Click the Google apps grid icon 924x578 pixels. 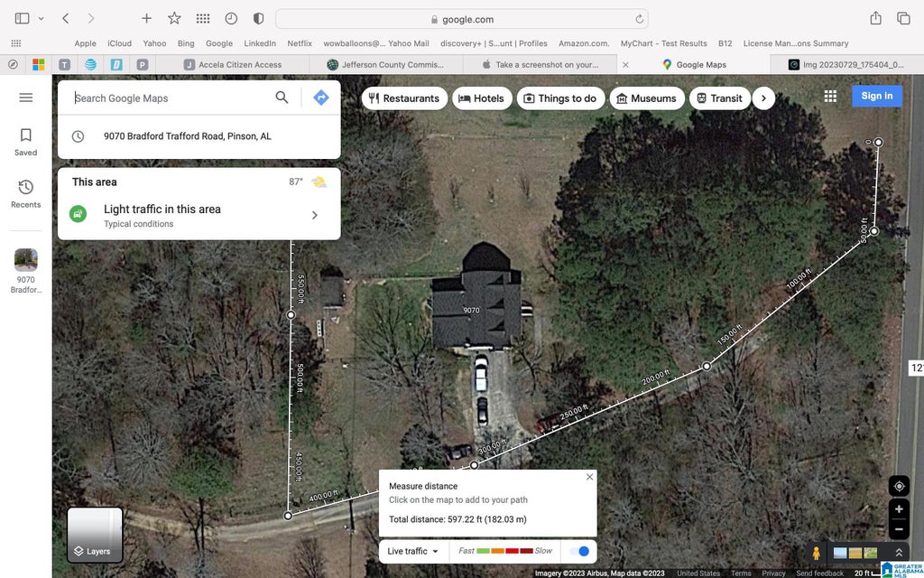click(x=830, y=96)
